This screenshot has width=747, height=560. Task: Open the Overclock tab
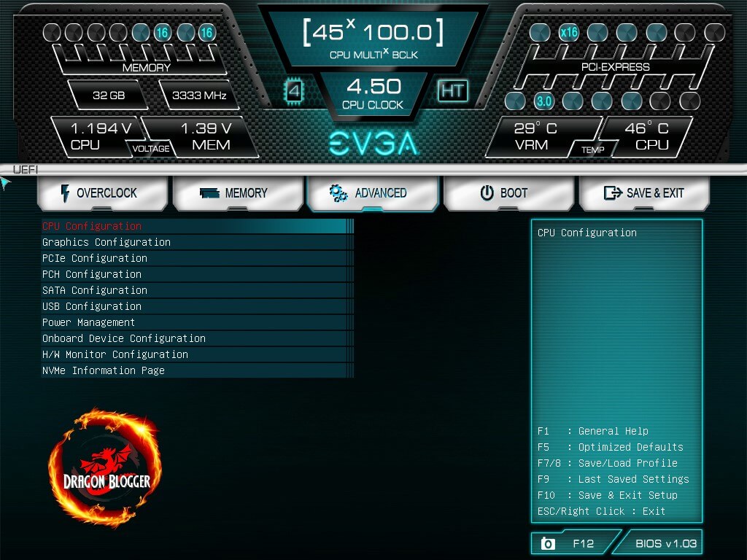click(104, 193)
